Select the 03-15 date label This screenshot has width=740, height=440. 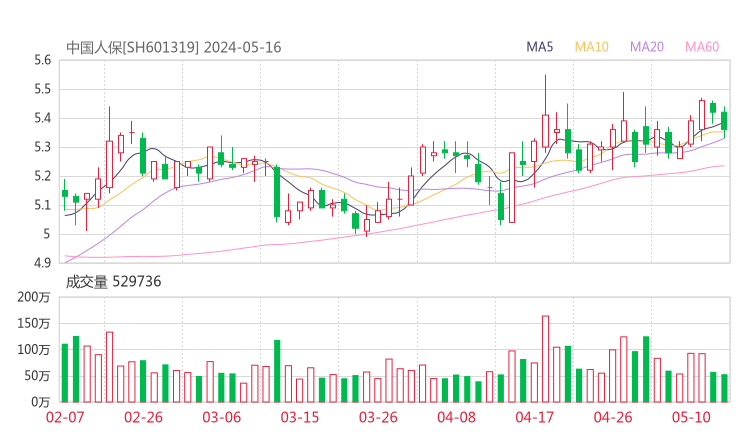click(300, 417)
